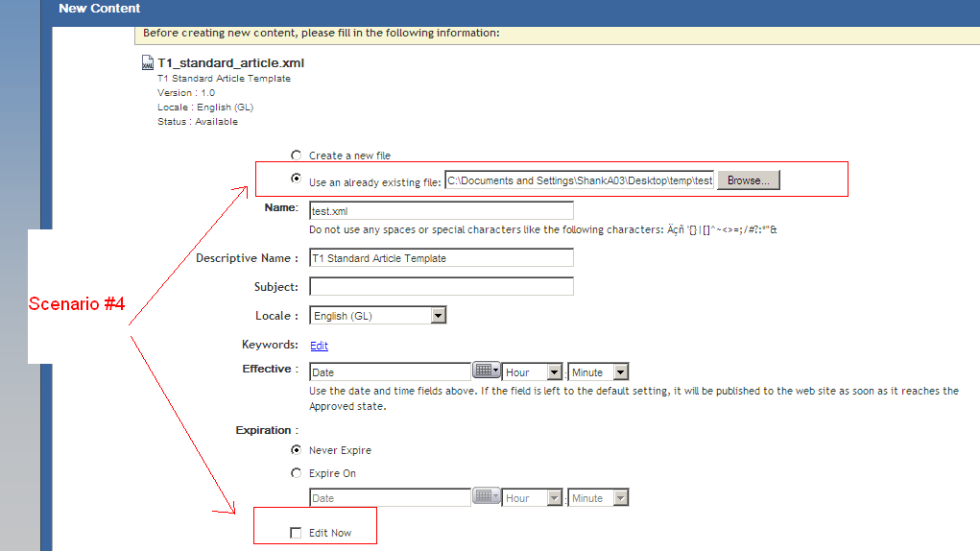980x551 pixels.
Task: Click the Expiration Date text field
Action: 390,498
